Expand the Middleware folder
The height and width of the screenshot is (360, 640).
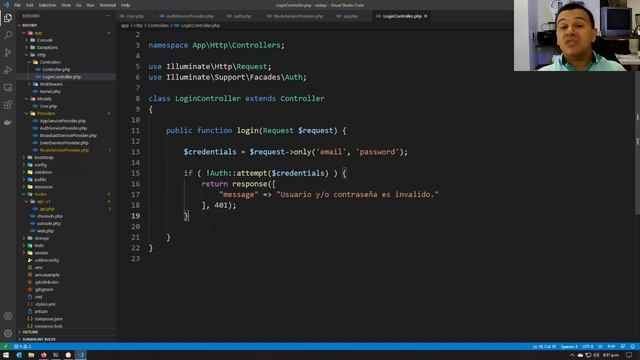coord(51,84)
